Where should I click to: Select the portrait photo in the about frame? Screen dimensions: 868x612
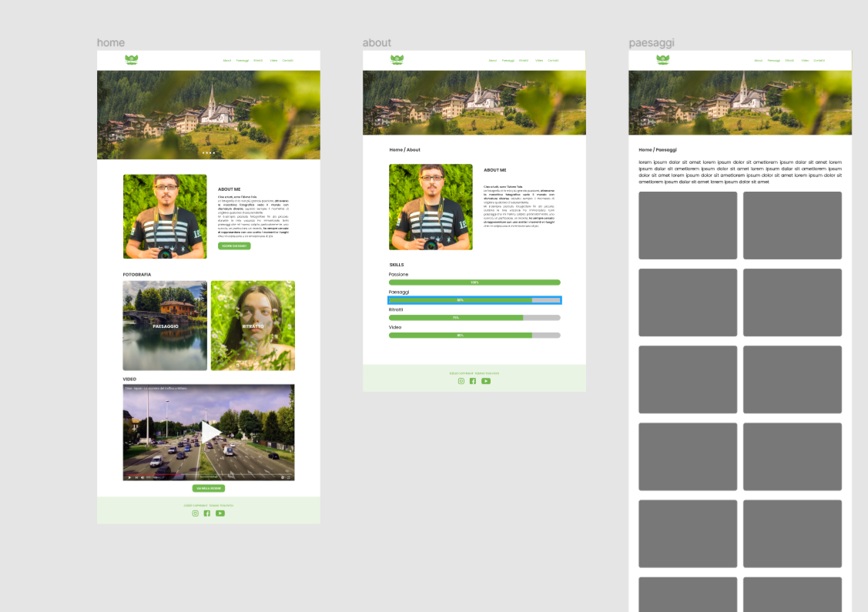click(x=431, y=207)
